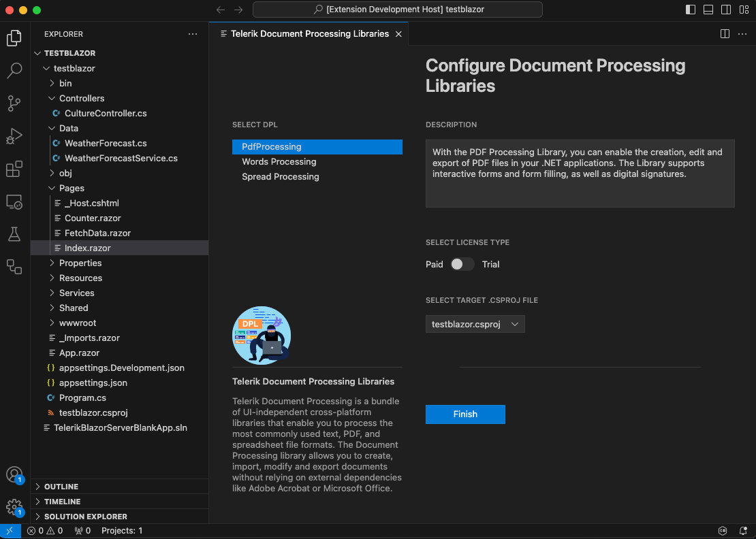The width and height of the screenshot is (756, 539).
Task: Click Projects: 1 in status bar
Action: pyautogui.click(x=122, y=531)
